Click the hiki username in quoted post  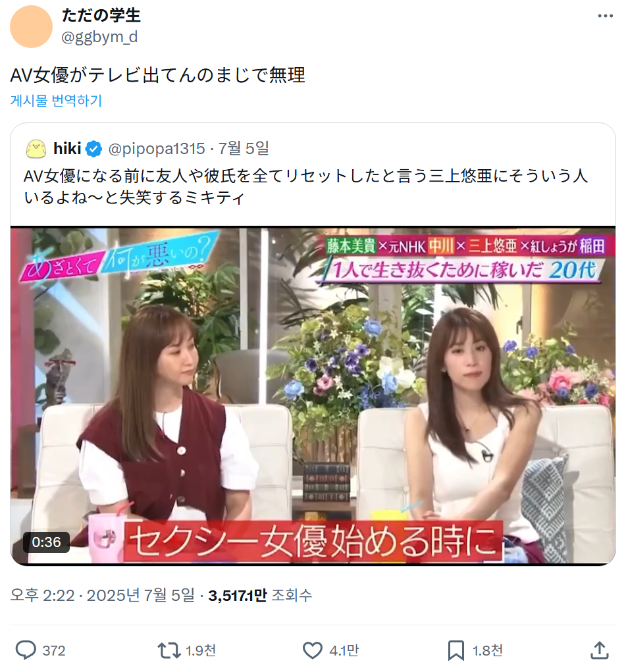[x=67, y=149]
